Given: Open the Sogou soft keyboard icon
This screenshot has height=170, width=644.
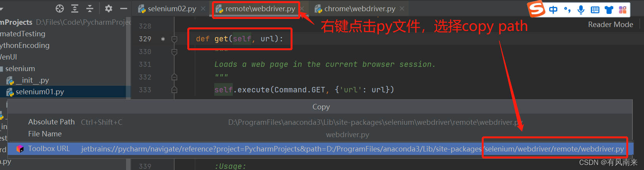Looking at the screenshot, I should 595,10.
